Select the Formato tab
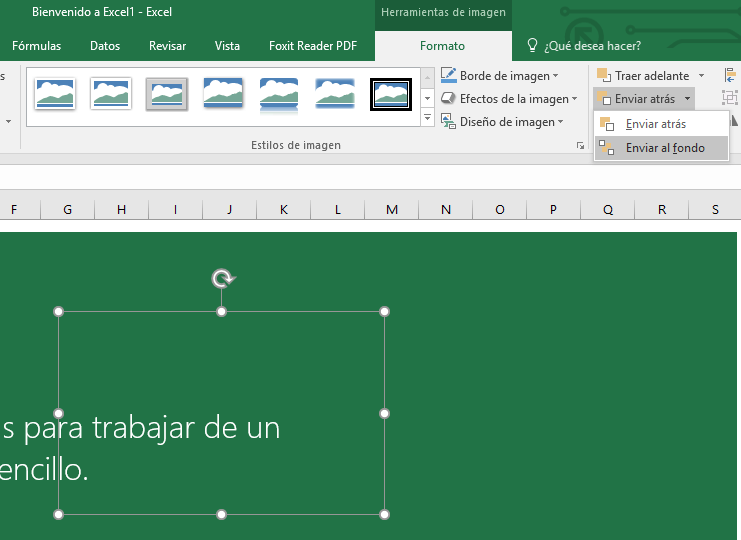This screenshot has width=741, height=540. (442, 46)
